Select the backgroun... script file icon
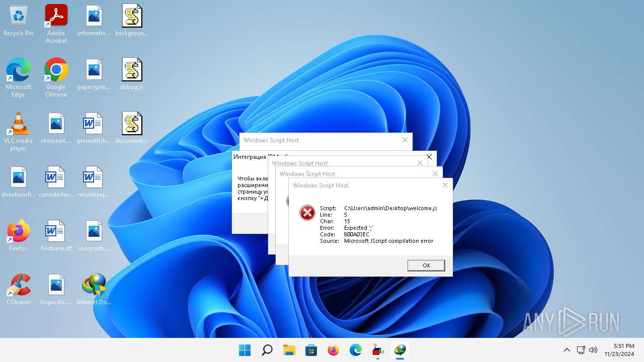The width and height of the screenshot is (644, 362). (x=132, y=21)
